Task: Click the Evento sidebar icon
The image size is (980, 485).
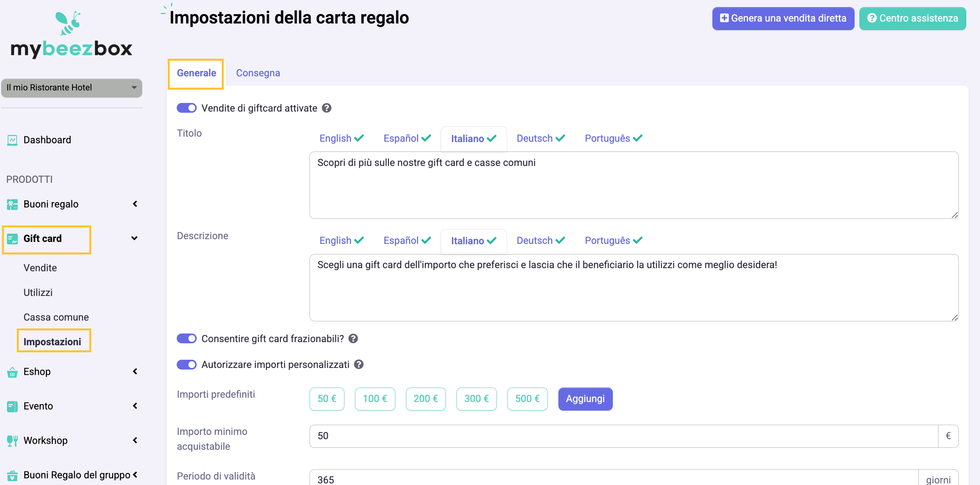Action: tap(12, 406)
